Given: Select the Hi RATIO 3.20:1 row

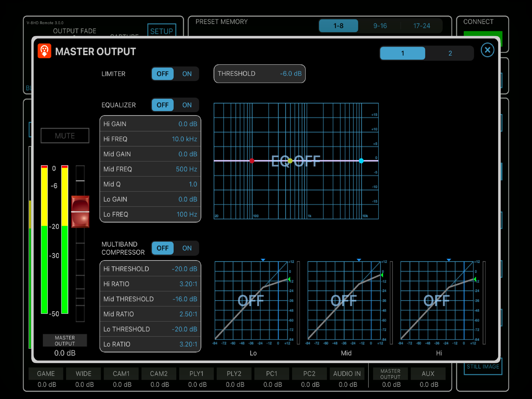Looking at the screenshot, I should (150, 284).
